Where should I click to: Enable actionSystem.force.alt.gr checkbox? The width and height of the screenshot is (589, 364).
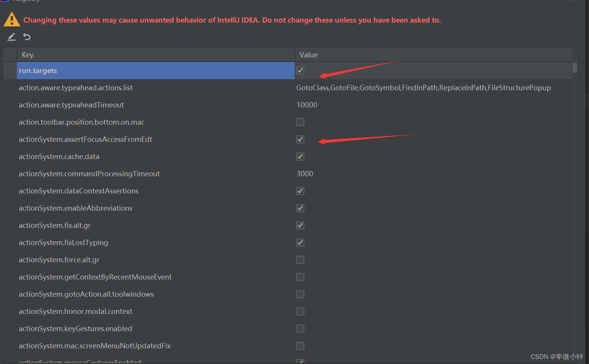coord(300,260)
